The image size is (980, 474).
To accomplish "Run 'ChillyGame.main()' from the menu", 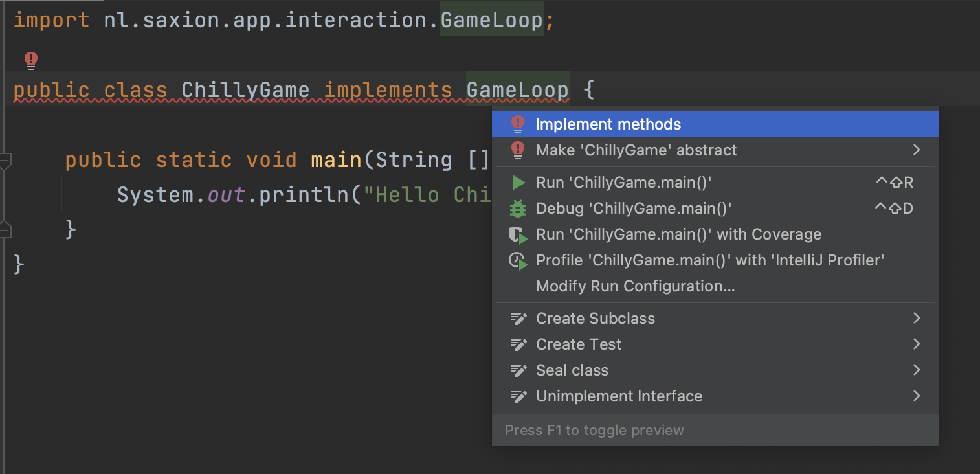I will coord(715,183).
